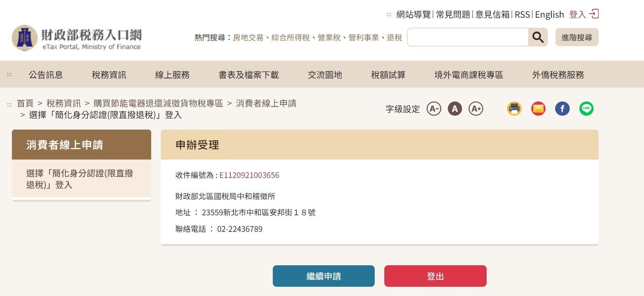
Task: Click the 進階搜尋 button
Action: point(577,37)
